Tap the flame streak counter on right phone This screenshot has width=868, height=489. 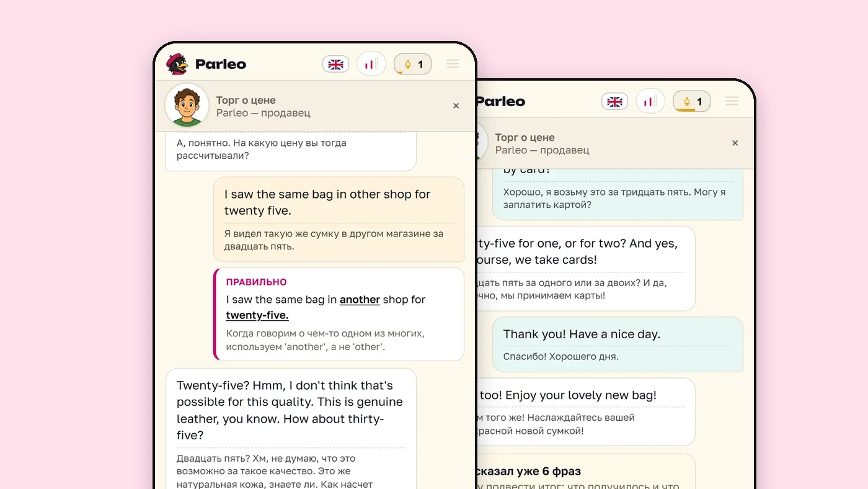click(692, 101)
